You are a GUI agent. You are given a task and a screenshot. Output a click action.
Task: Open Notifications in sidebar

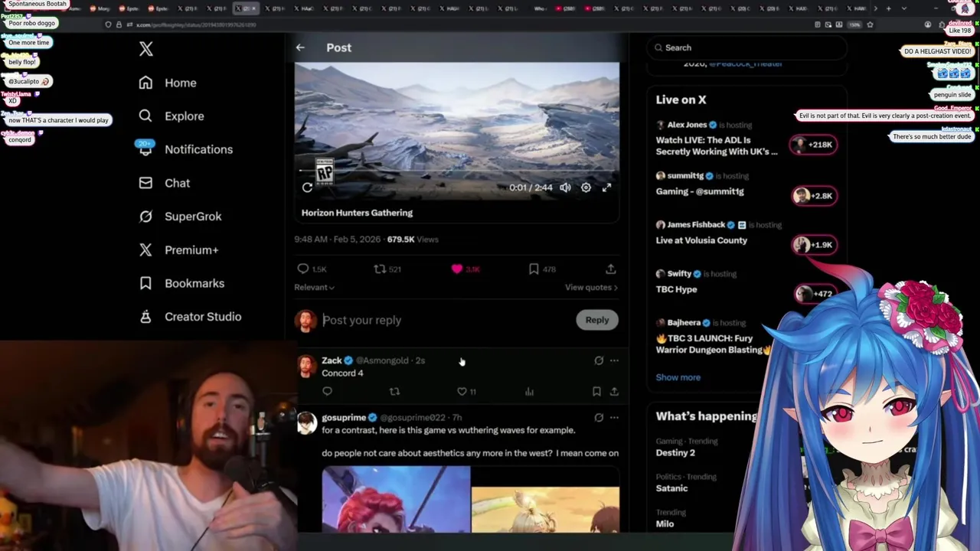[185, 149]
